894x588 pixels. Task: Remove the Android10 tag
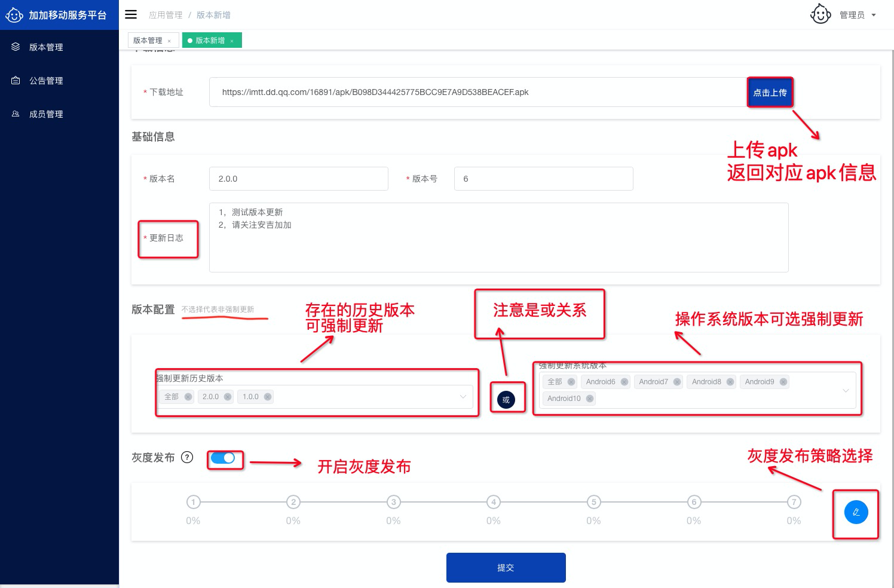(589, 399)
